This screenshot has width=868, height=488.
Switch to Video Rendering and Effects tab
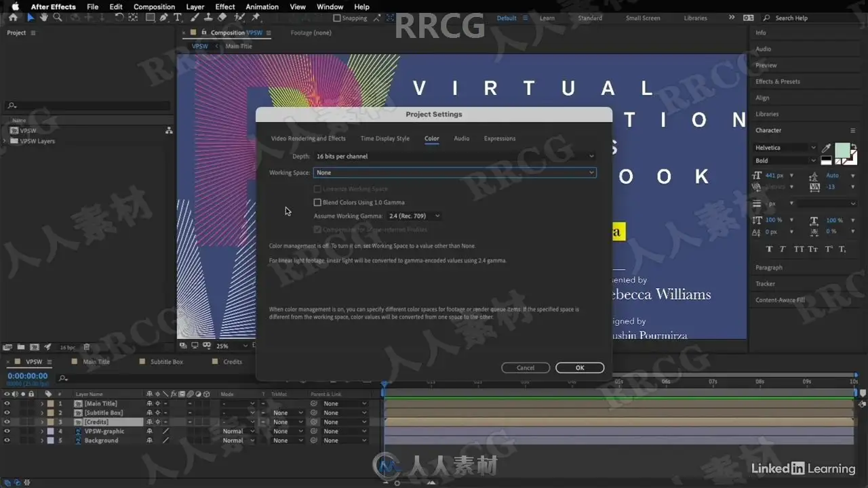308,138
